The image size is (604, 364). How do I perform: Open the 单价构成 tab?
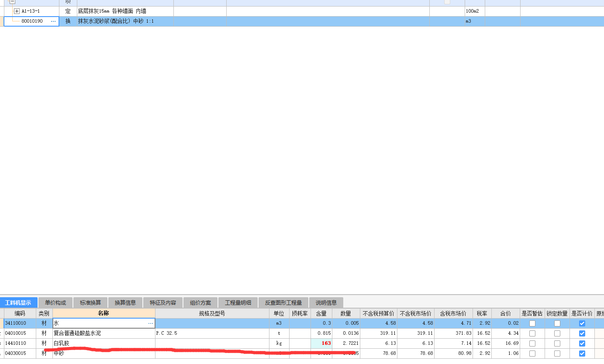coord(55,302)
